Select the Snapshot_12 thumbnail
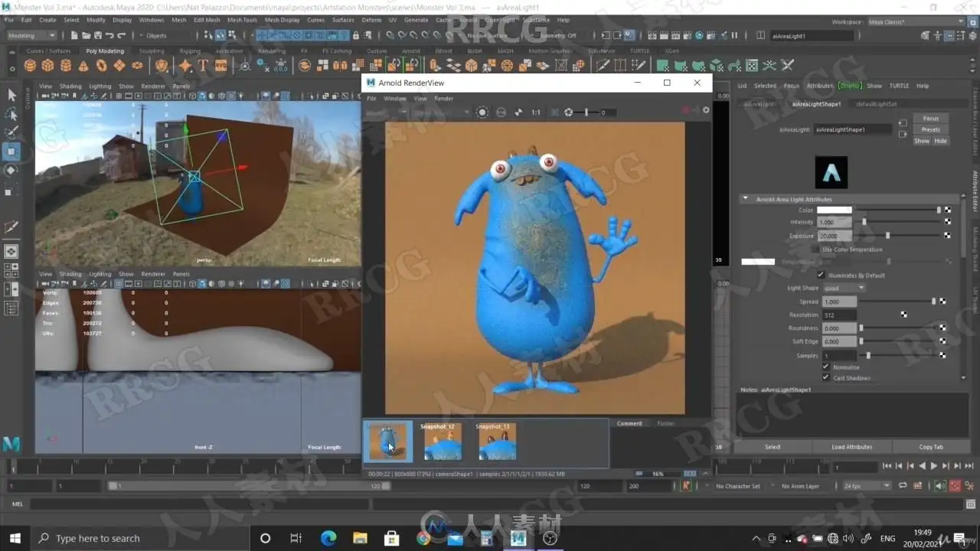The image size is (980, 551). point(443,442)
